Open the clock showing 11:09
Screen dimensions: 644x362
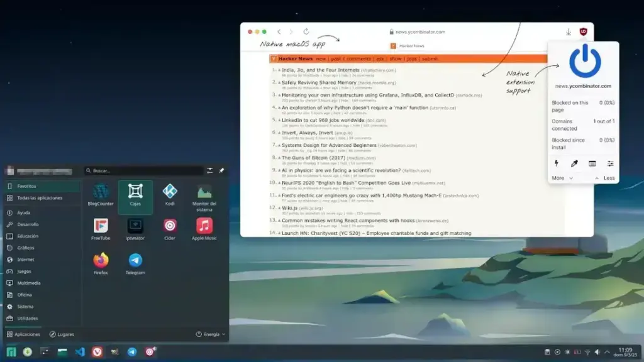click(x=625, y=352)
